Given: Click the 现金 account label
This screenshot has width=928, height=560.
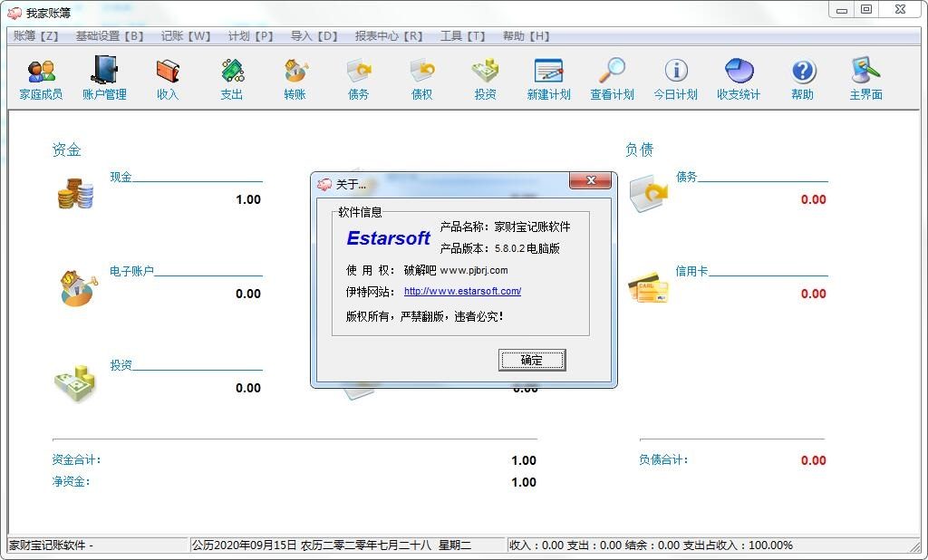Looking at the screenshot, I should click(x=121, y=177).
